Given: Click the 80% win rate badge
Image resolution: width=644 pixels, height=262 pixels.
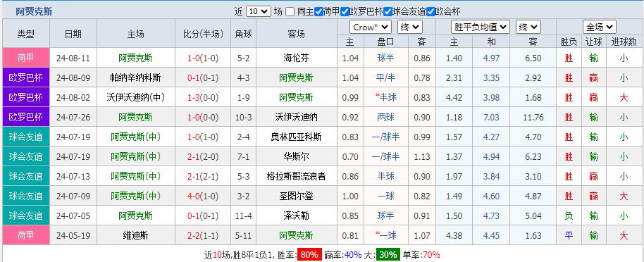Looking at the screenshot, I should 310,255.
